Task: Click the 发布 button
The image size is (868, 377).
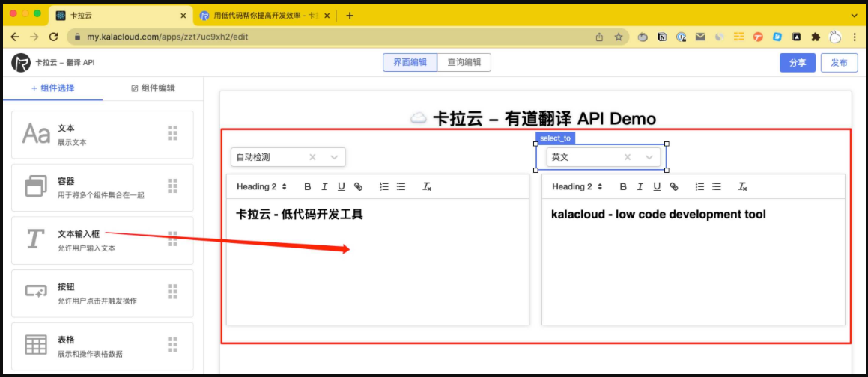Action: (x=840, y=63)
